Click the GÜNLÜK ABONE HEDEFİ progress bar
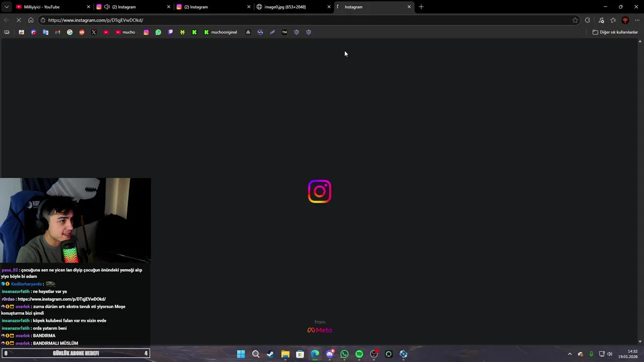Screen dimensions: 644x362 [x=75, y=353]
